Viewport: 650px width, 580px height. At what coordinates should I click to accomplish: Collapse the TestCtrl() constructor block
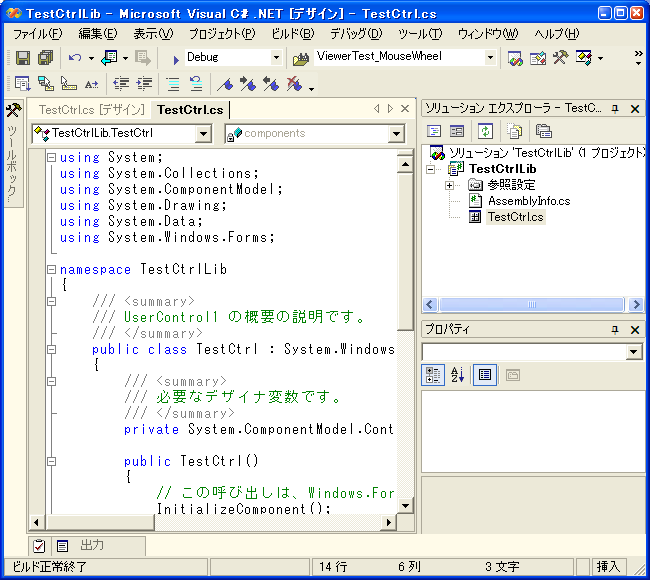51,461
